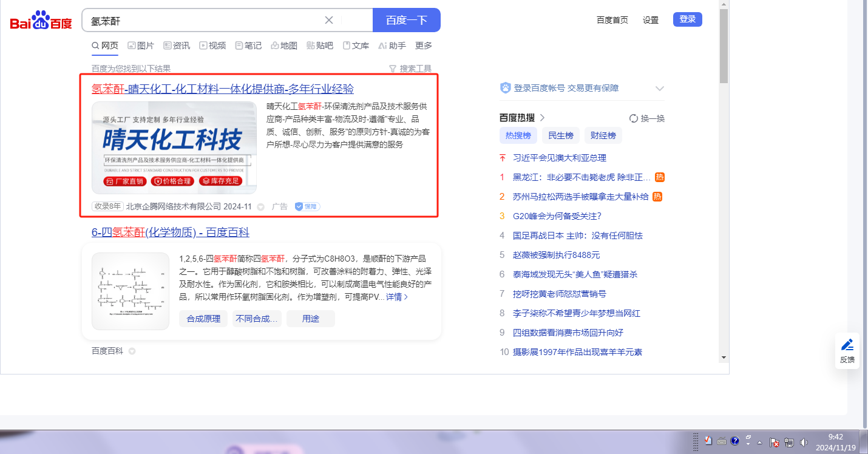868x454 pixels.
Task: Open hot search 黑龙江：非必要不击毙老虎
Action: click(582, 177)
